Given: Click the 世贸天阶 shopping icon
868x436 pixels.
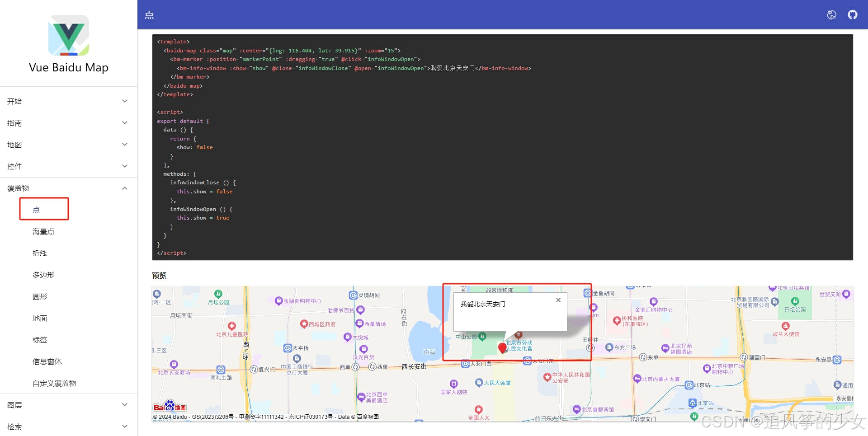Looking at the screenshot, I should pos(846,294).
